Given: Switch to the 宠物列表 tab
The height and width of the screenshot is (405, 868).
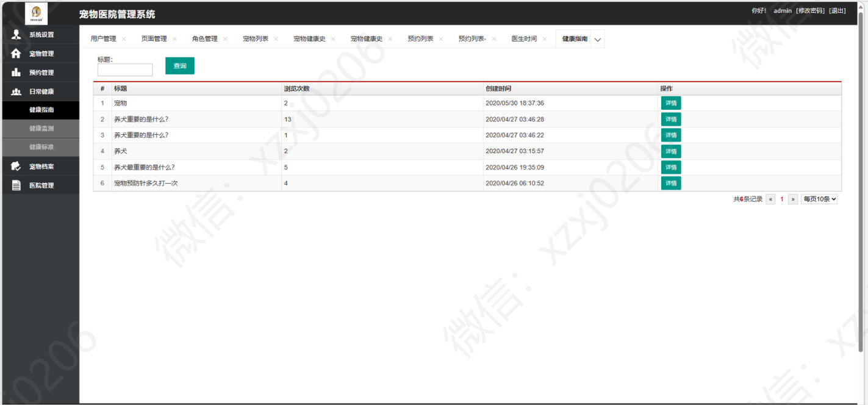Looking at the screenshot, I should tap(255, 39).
